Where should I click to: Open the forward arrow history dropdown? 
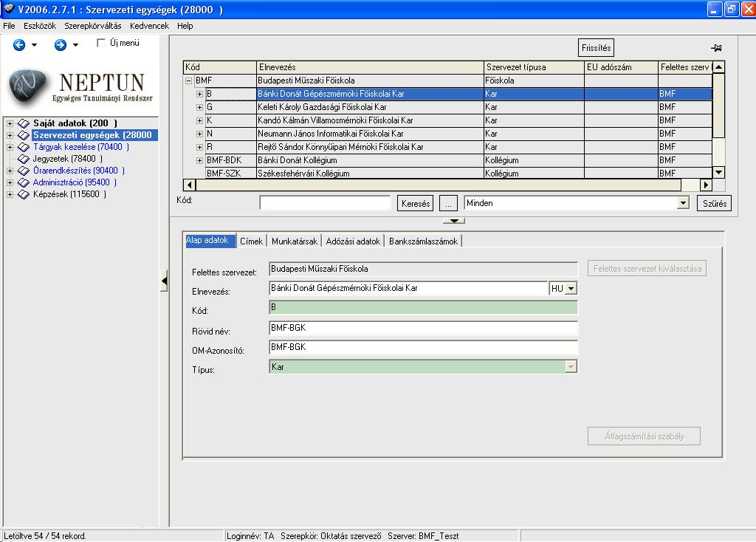tap(76, 45)
